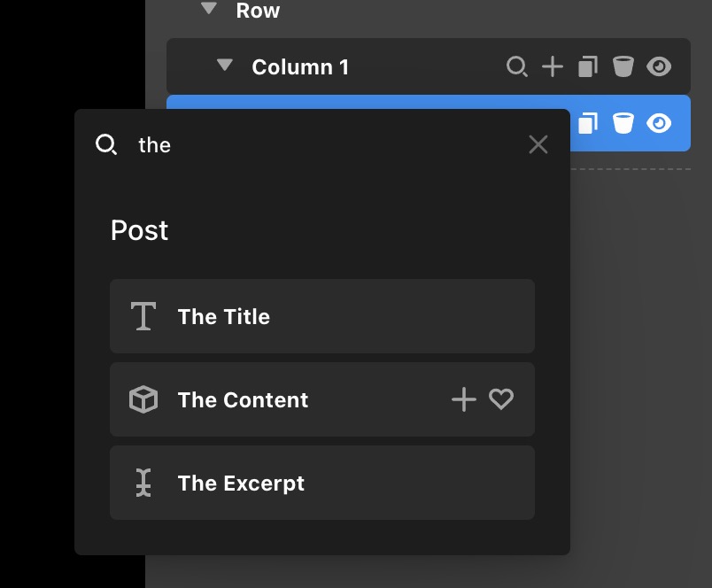Image resolution: width=712 pixels, height=588 pixels.
Task: Favorite The Content with the heart icon
Action: click(x=501, y=399)
